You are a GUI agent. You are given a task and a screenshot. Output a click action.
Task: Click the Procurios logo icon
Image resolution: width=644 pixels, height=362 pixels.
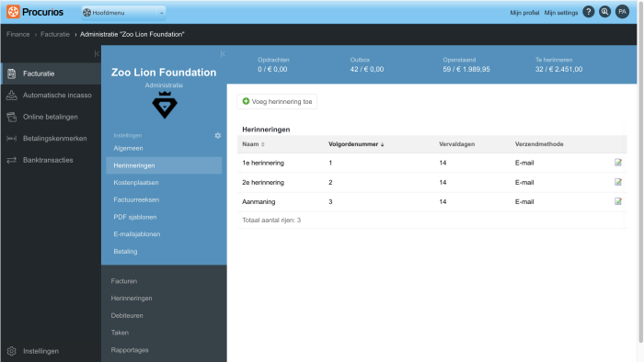13,11
